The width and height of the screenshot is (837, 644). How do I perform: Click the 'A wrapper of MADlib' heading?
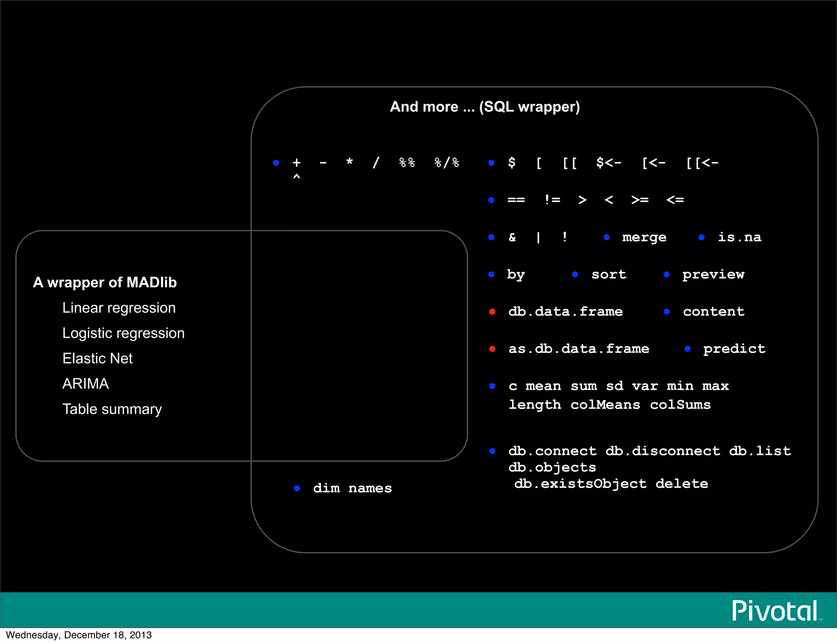point(105,282)
